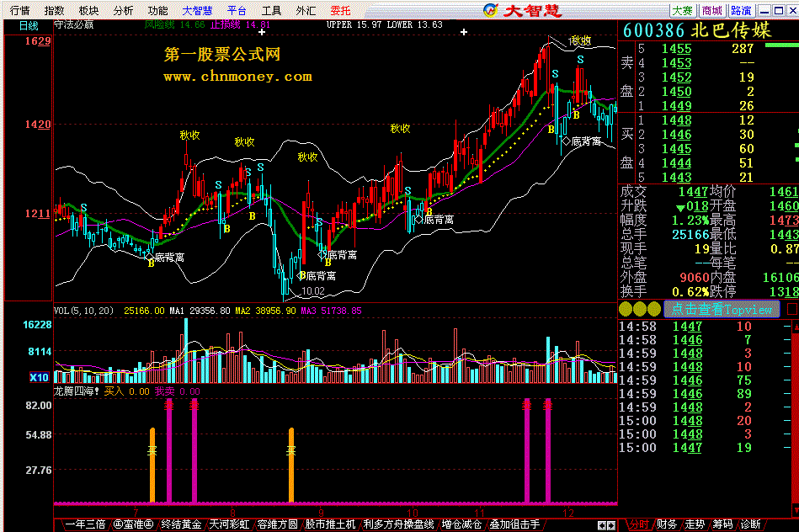Click buy level 5 price 1443
The height and width of the screenshot is (532, 799).
(676, 178)
